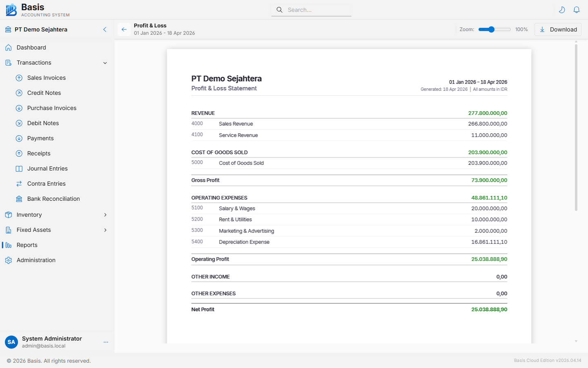Expand the Inventory menu
The image size is (588, 368).
tap(29, 215)
